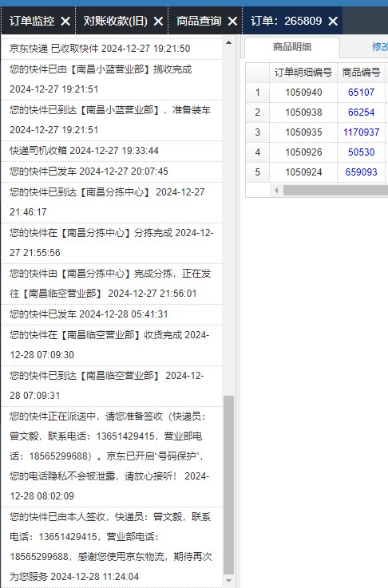Open product number 65107 link
This screenshot has height=588, width=388.
361,93
